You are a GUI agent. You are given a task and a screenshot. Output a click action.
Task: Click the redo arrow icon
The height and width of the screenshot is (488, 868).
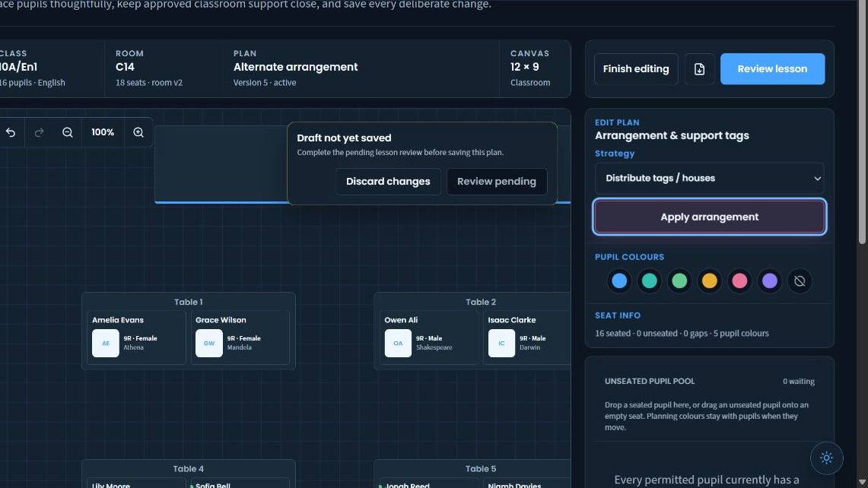39,132
